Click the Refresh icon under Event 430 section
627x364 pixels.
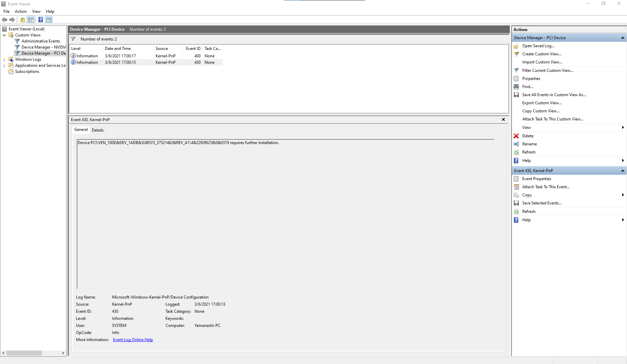point(516,212)
